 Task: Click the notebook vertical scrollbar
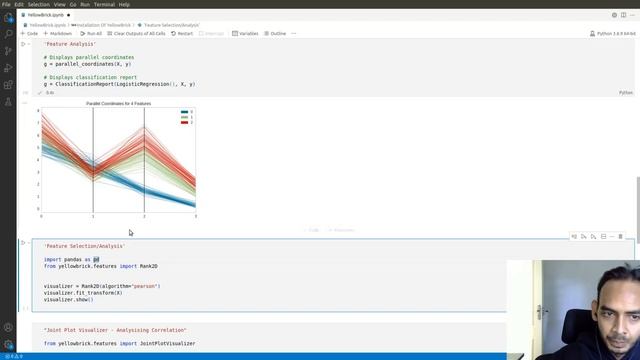(638, 210)
